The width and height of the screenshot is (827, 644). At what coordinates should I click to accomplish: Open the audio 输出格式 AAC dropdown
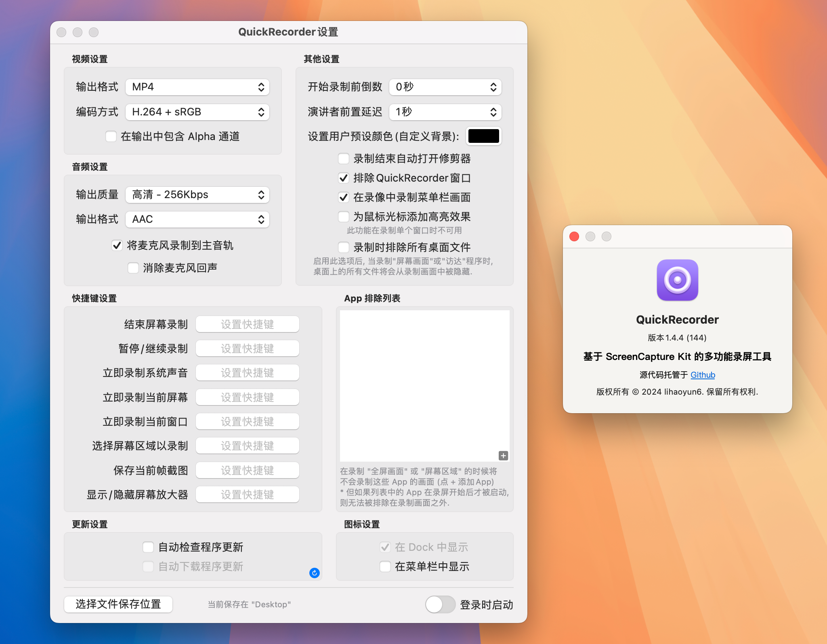197,220
